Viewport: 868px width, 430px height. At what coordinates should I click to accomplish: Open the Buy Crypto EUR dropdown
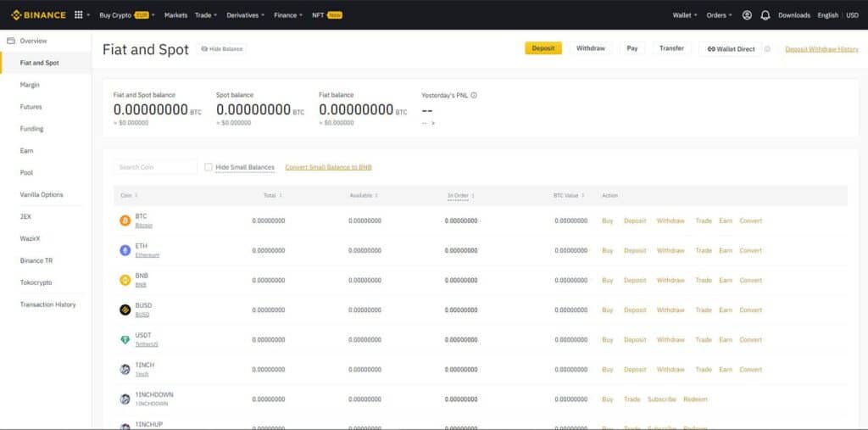click(127, 15)
